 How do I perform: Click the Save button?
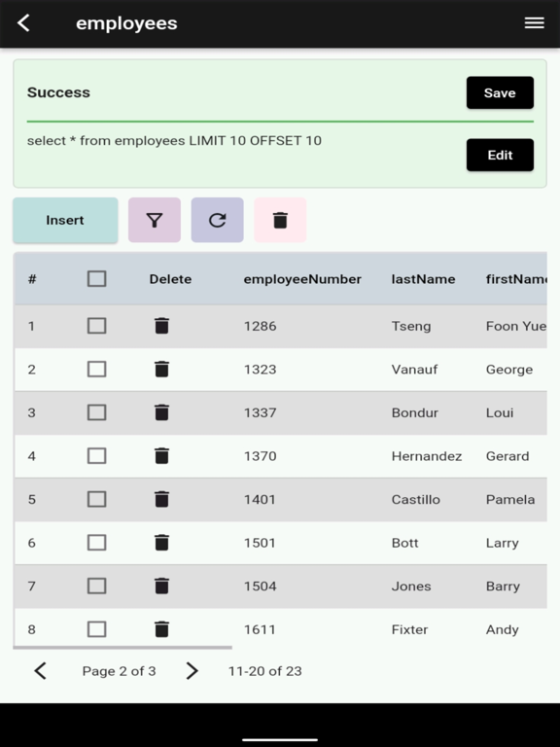500,92
